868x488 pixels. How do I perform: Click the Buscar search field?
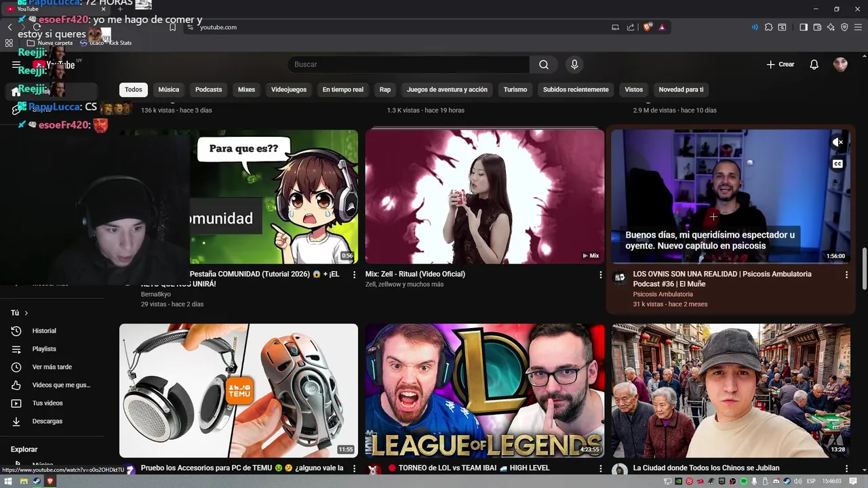tap(408, 64)
